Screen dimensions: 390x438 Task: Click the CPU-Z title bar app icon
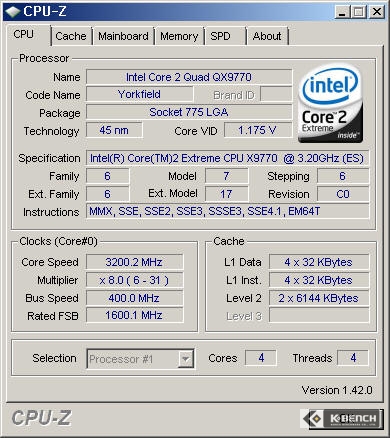click(12, 11)
